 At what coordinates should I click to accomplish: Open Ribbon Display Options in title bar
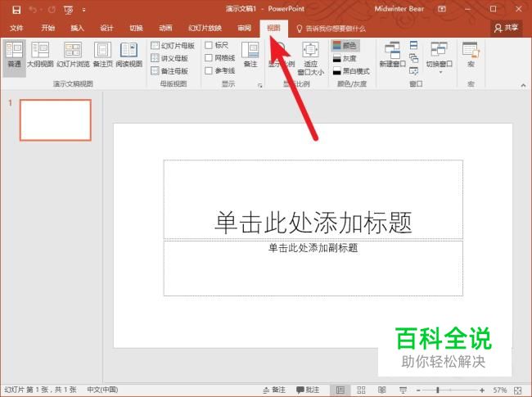[x=442, y=9]
